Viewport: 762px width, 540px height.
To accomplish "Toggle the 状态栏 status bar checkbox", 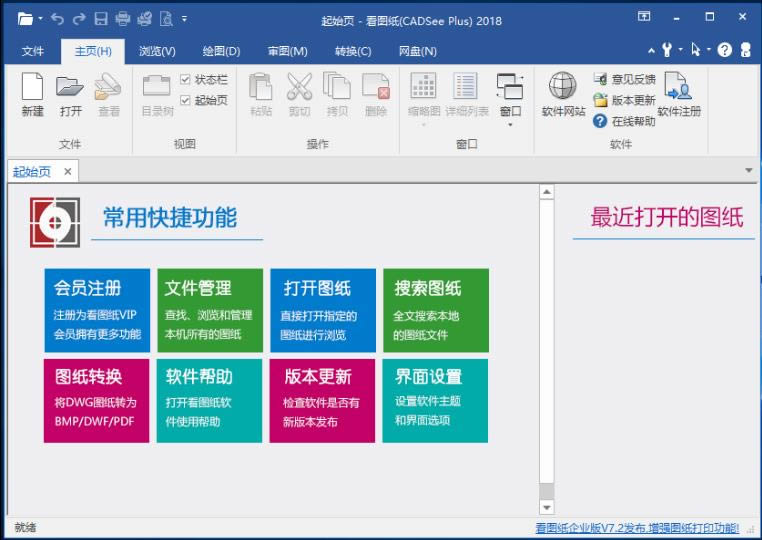I will 185,79.
